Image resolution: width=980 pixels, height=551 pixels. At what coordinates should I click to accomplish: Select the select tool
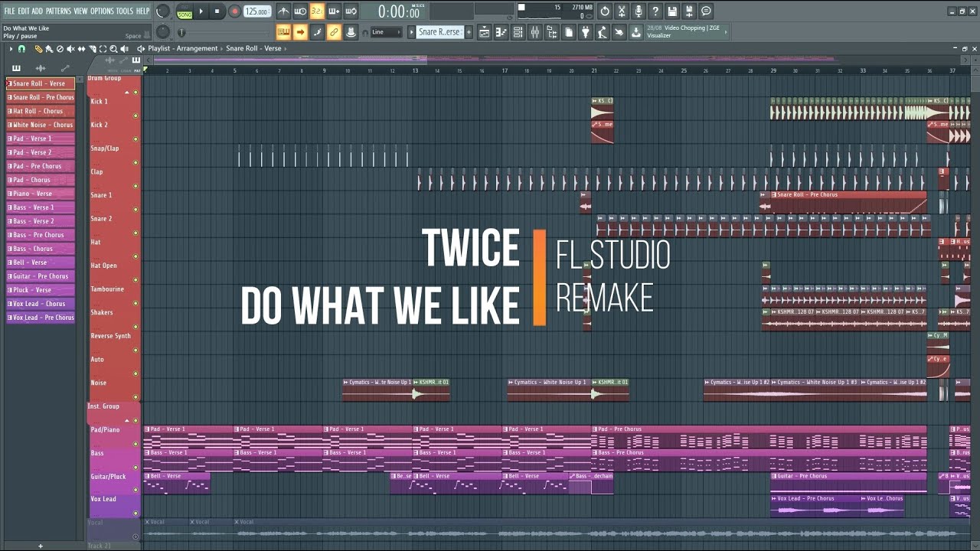coord(103,49)
